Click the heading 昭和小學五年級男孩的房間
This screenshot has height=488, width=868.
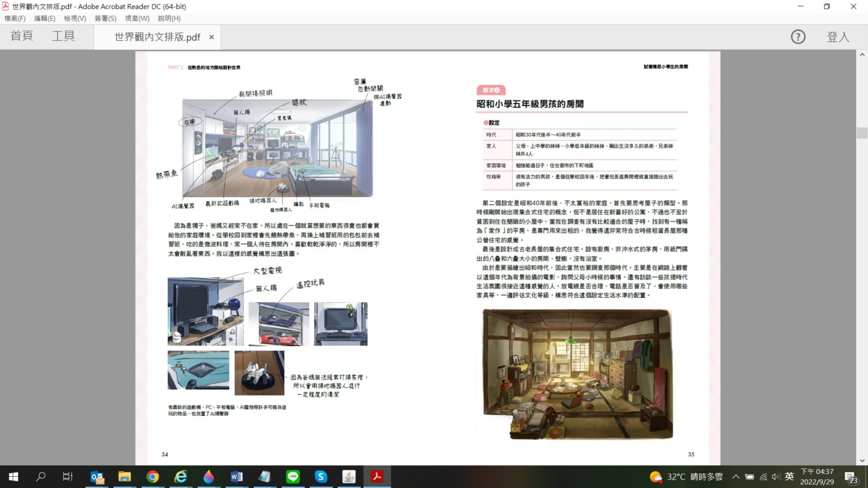[530, 104]
